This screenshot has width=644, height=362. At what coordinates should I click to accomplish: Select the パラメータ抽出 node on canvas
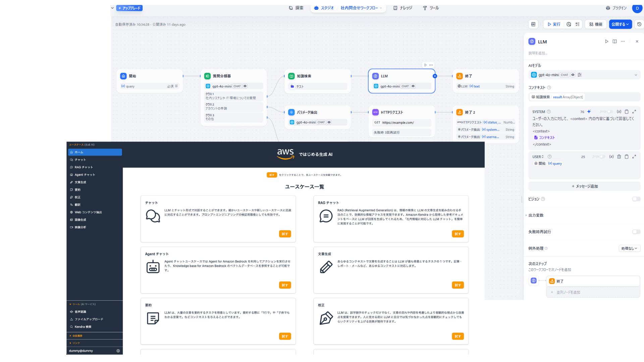point(318,117)
